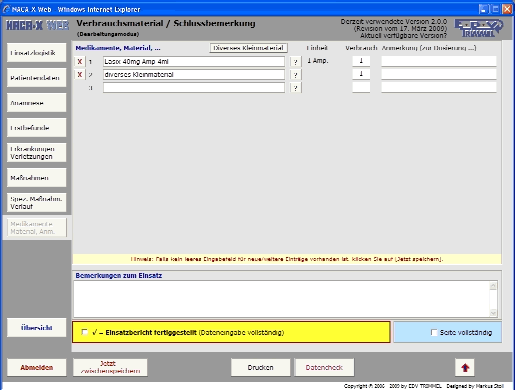Click the Anmerkung field for row 2

pos(439,74)
